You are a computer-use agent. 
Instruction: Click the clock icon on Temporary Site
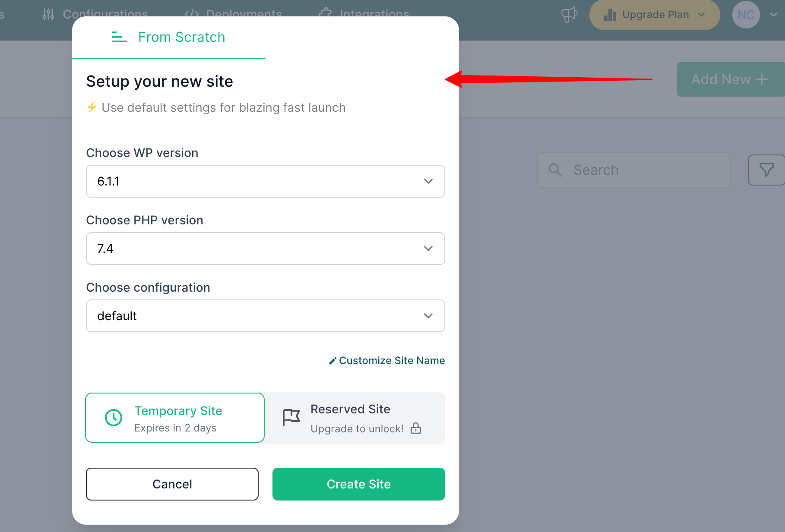click(x=114, y=417)
